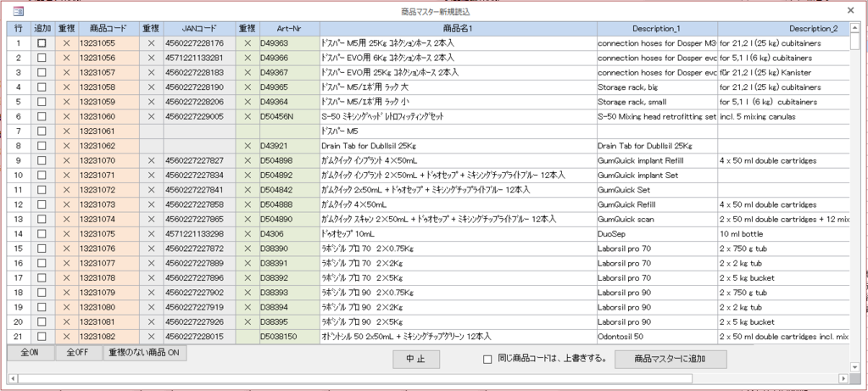This screenshot has height=391, width=868.
Task: Click product name ドゥオセップ 10mL
Action: 458,234
